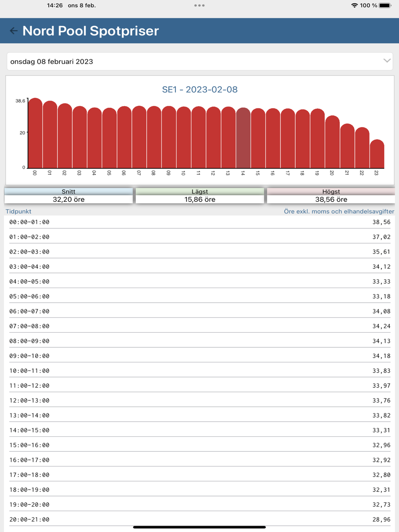The height and width of the screenshot is (532, 399).
Task: Tap the chart title SE1 - 2023-02-08
Action: tap(199, 89)
